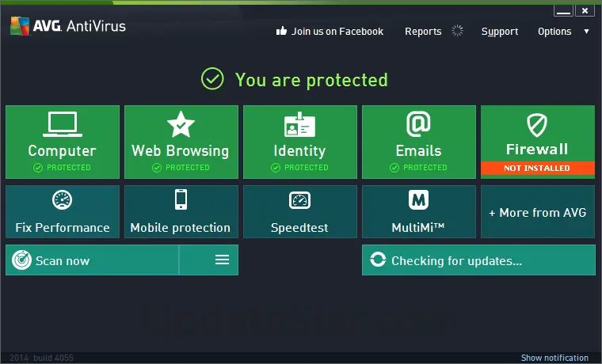Click the AVG AntiVirus logo
Image resolution: width=602 pixels, height=364 pixels.
click(68, 26)
